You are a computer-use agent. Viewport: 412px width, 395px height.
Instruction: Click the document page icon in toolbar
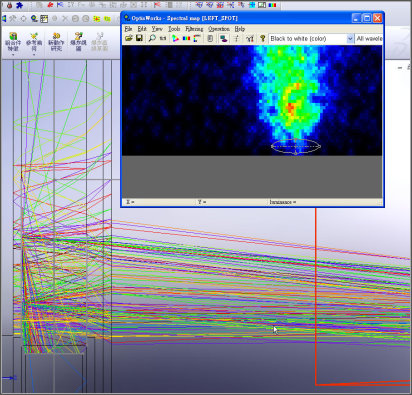point(210,39)
